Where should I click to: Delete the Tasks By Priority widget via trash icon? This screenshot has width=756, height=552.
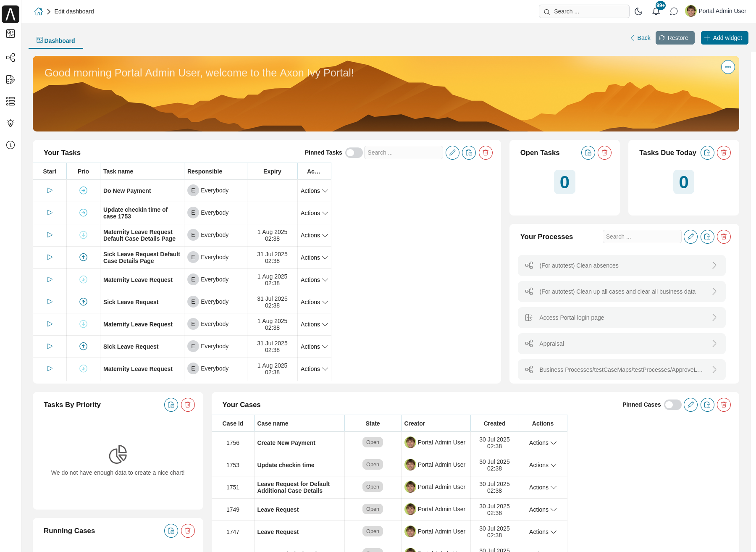[x=188, y=405]
